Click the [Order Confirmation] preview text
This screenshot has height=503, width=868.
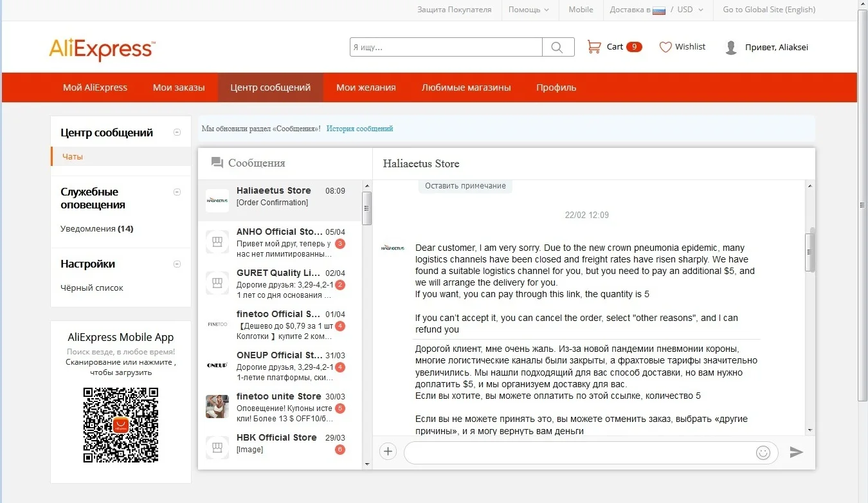pyautogui.click(x=272, y=203)
